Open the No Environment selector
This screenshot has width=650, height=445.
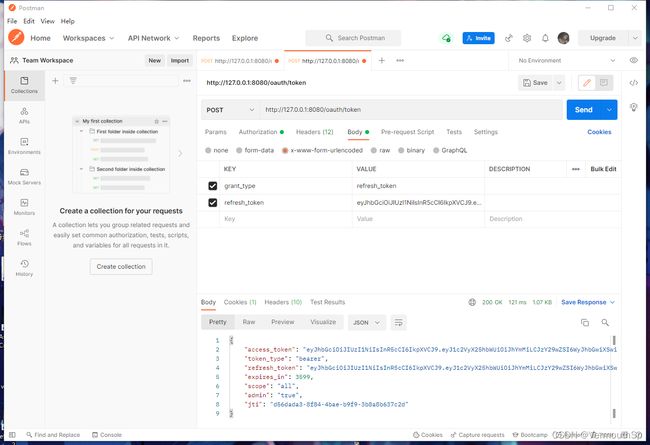(566, 61)
